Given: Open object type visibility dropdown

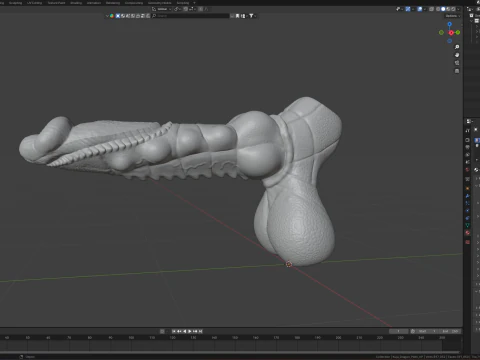Looking at the screenshot, I should pos(399,9).
